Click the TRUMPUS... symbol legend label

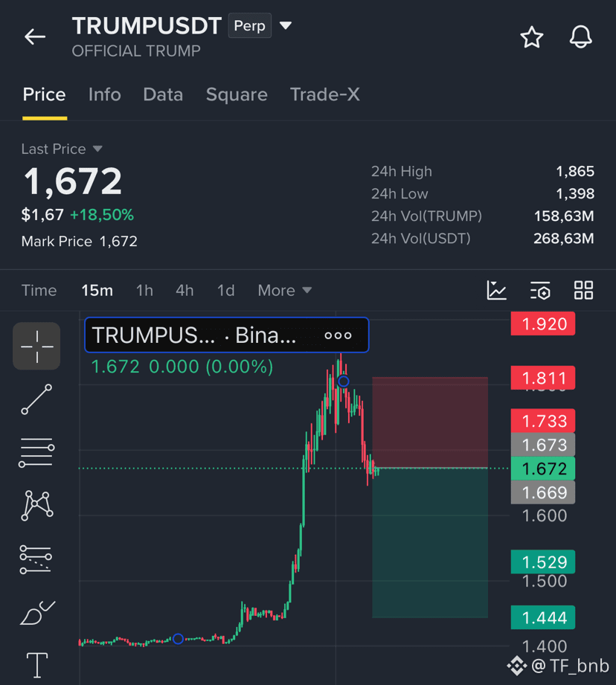pyautogui.click(x=153, y=335)
